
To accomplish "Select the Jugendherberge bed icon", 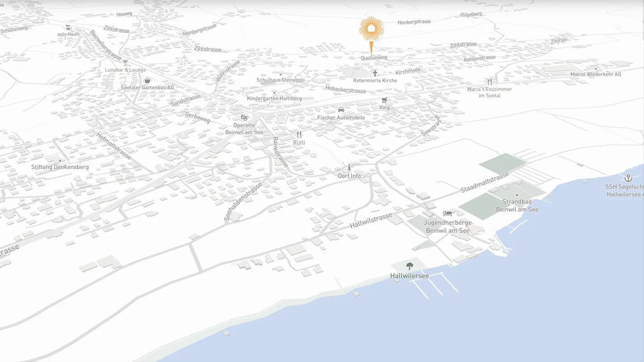I will pyautogui.click(x=447, y=214).
